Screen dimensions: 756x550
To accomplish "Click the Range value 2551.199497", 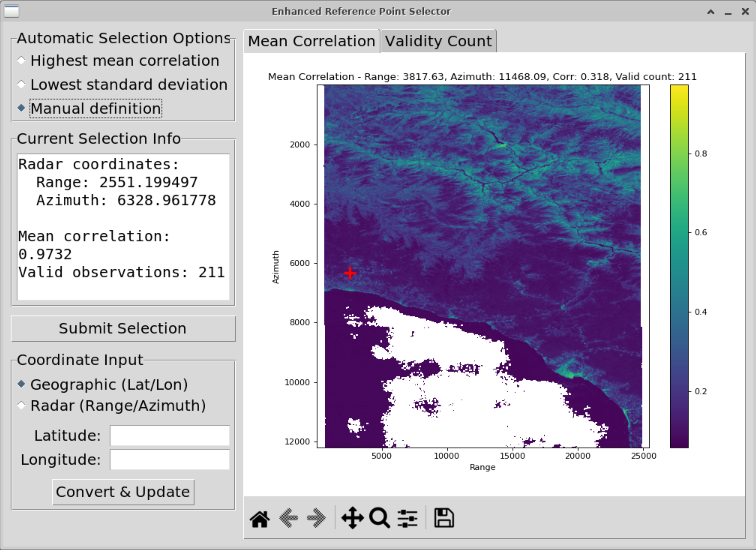I will point(148,182).
